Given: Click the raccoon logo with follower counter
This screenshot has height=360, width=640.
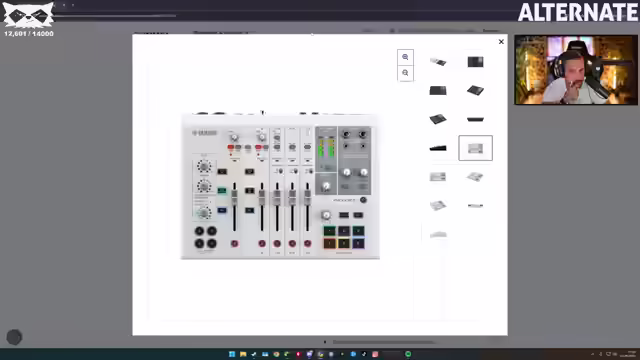Looking at the screenshot, I should [29, 19].
